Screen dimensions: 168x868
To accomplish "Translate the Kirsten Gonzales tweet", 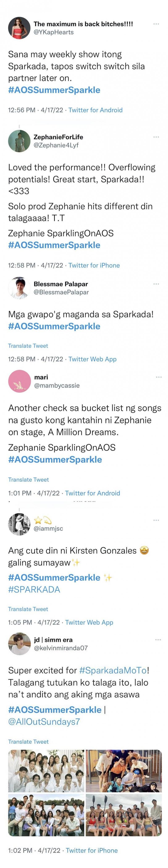I will point(28,609).
